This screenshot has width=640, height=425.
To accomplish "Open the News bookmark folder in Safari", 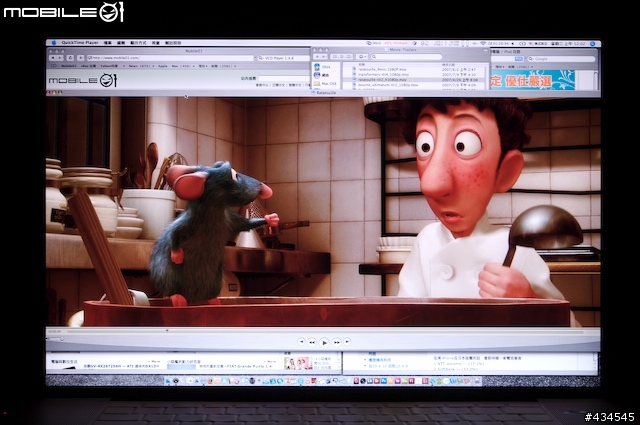I will click(x=141, y=66).
